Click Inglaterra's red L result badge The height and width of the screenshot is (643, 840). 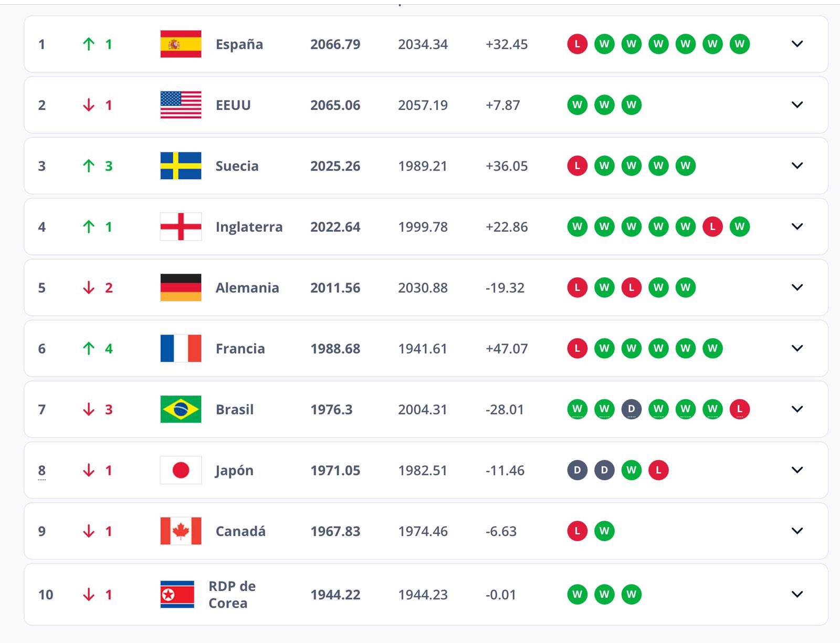pos(712,227)
